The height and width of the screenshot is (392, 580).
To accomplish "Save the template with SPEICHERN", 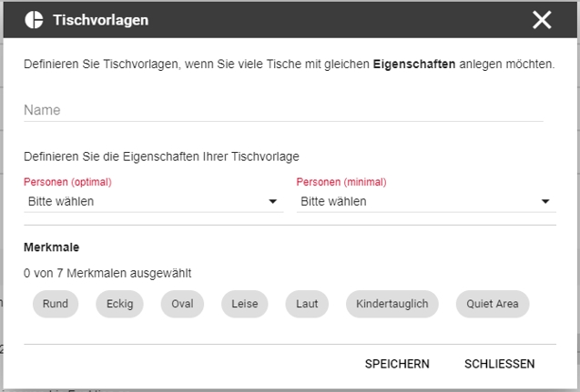I will coord(397,364).
